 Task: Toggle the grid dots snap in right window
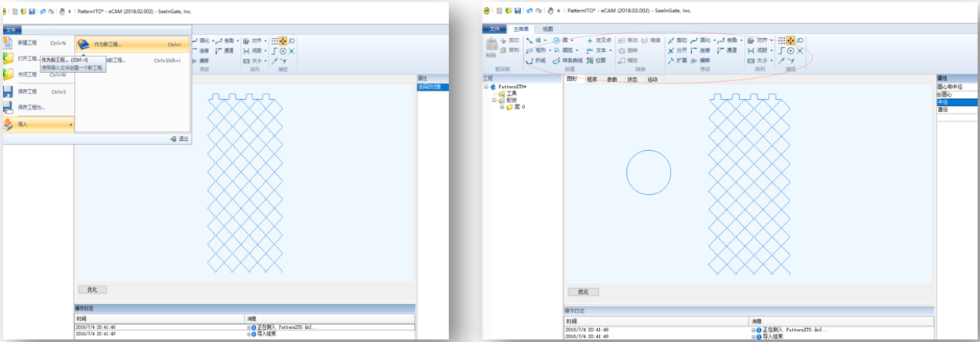(781, 40)
